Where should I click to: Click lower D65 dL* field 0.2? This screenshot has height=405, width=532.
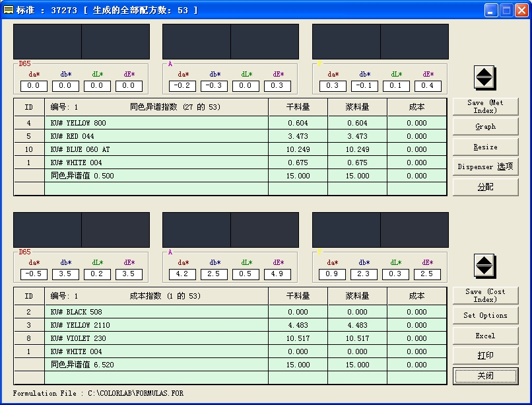coord(97,274)
